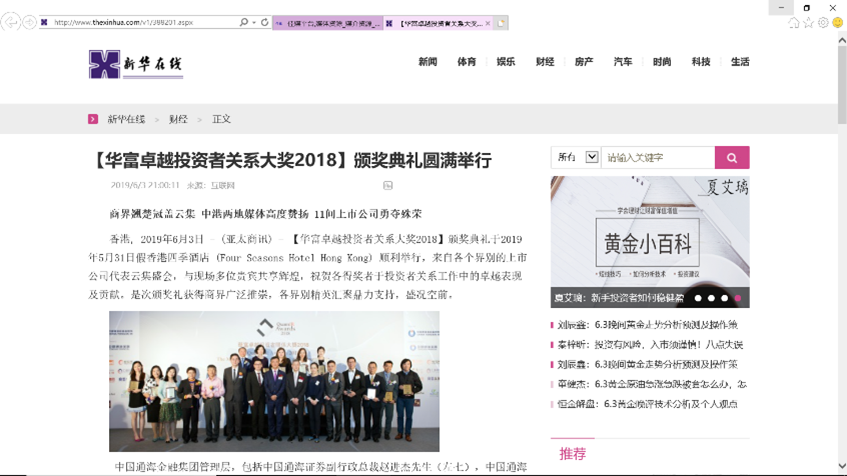Click the small icon beside article source

pyautogui.click(x=388, y=185)
